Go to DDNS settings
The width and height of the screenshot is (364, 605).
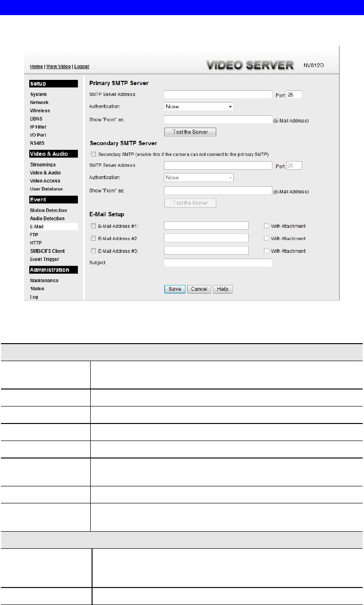click(x=36, y=119)
